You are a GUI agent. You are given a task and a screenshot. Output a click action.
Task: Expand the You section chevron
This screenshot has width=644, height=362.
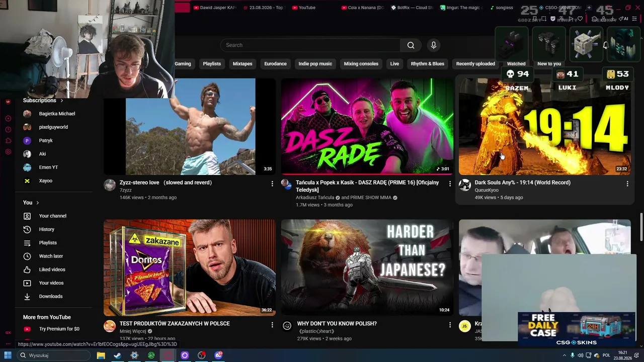tap(37, 203)
